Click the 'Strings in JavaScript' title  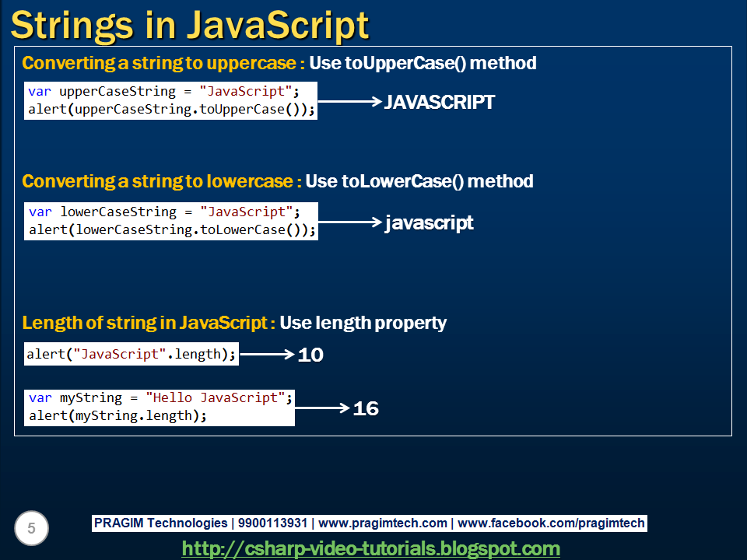pyautogui.click(x=190, y=25)
